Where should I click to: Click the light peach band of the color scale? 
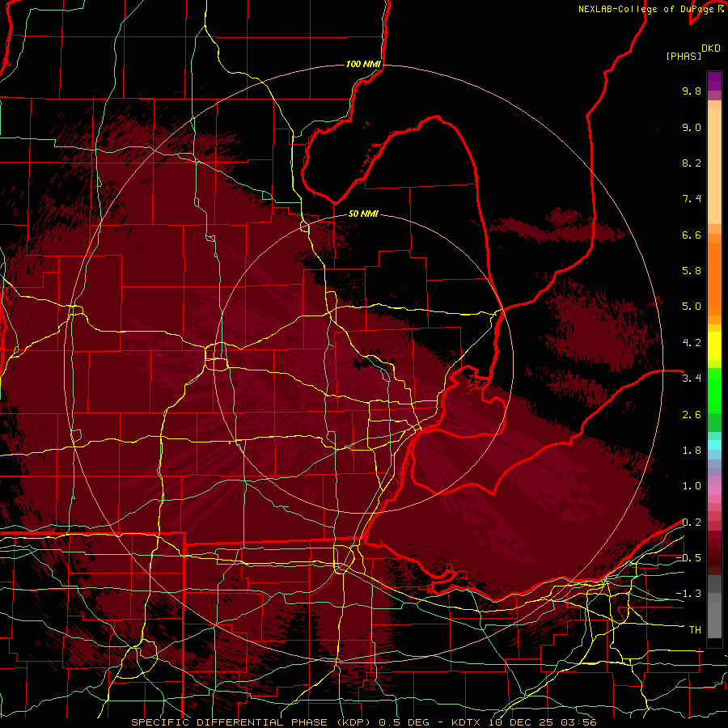point(714,166)
